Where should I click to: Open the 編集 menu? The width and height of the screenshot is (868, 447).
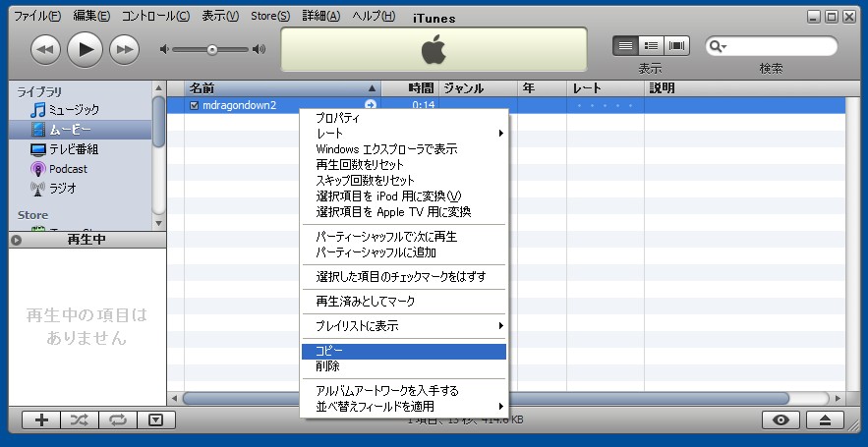91,16
